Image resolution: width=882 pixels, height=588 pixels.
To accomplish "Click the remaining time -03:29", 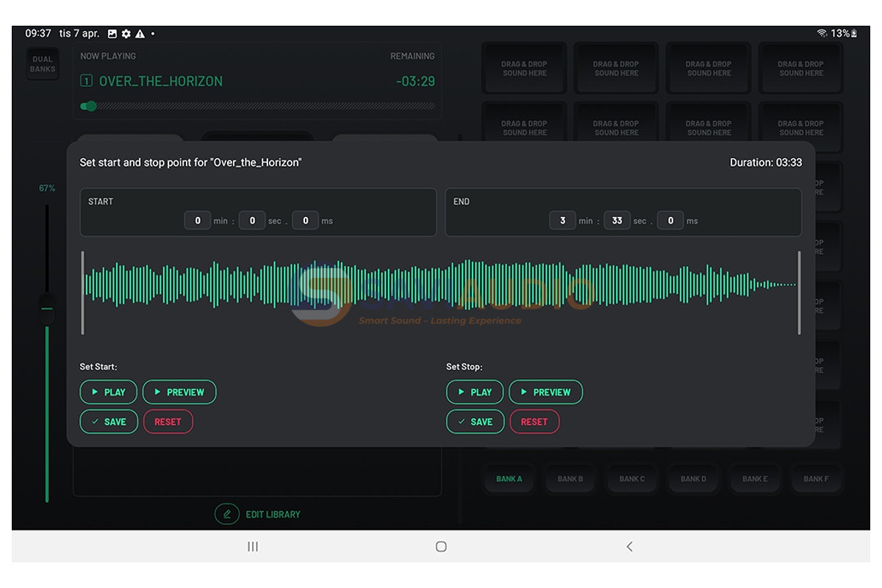I will 415,82.
